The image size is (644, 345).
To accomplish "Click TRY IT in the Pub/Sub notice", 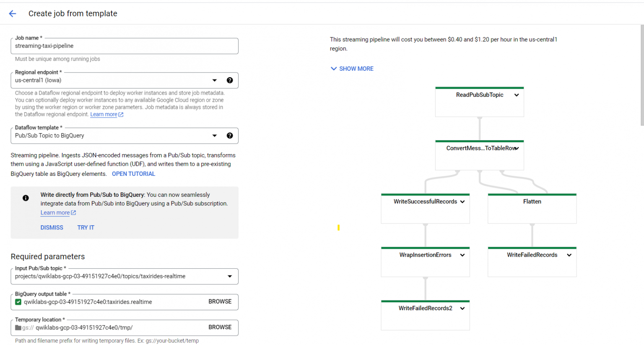I will pyautogui.click(x=86, y=227).
